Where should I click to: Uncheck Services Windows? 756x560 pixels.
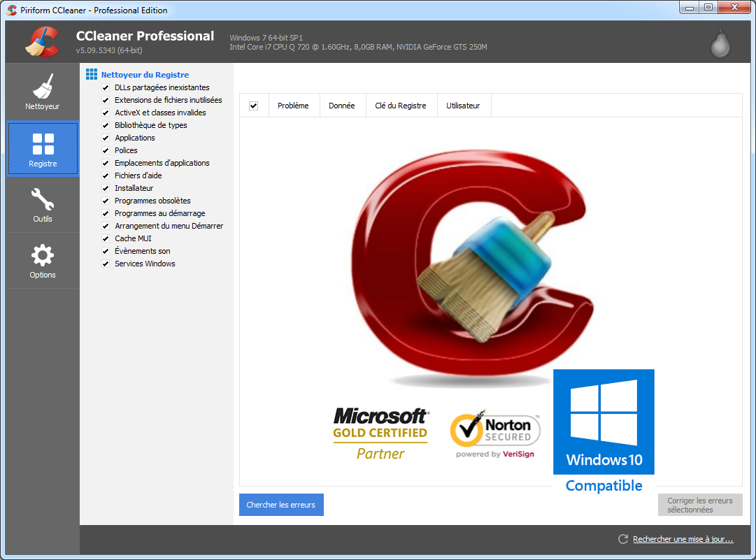tap(106, 264)
